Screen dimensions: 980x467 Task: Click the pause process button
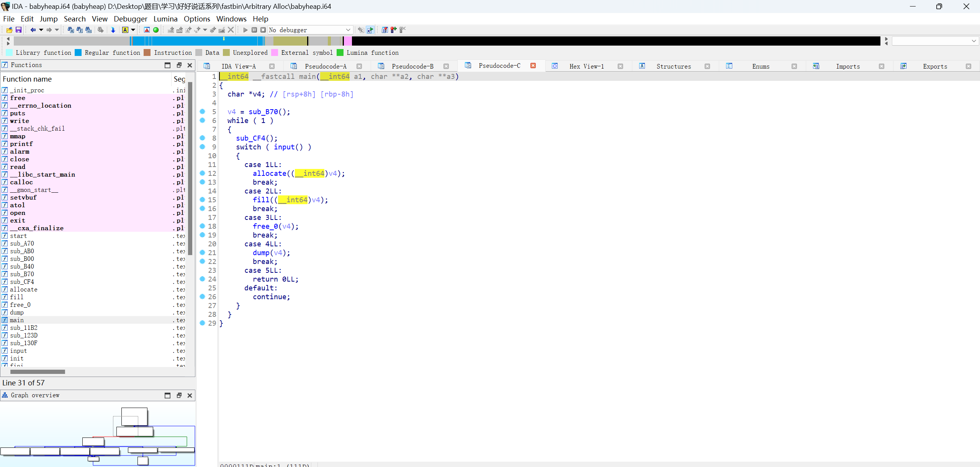tap(254, 30)
